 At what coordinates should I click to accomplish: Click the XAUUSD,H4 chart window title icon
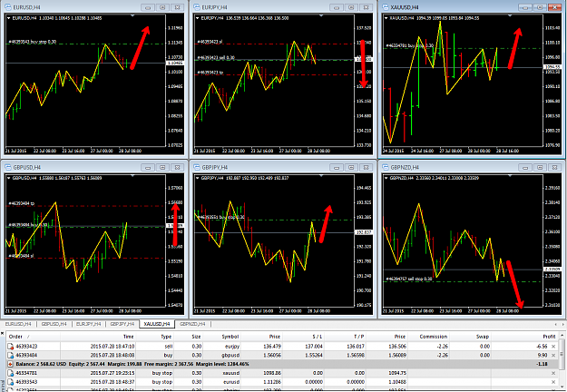(x=386, y=7)
